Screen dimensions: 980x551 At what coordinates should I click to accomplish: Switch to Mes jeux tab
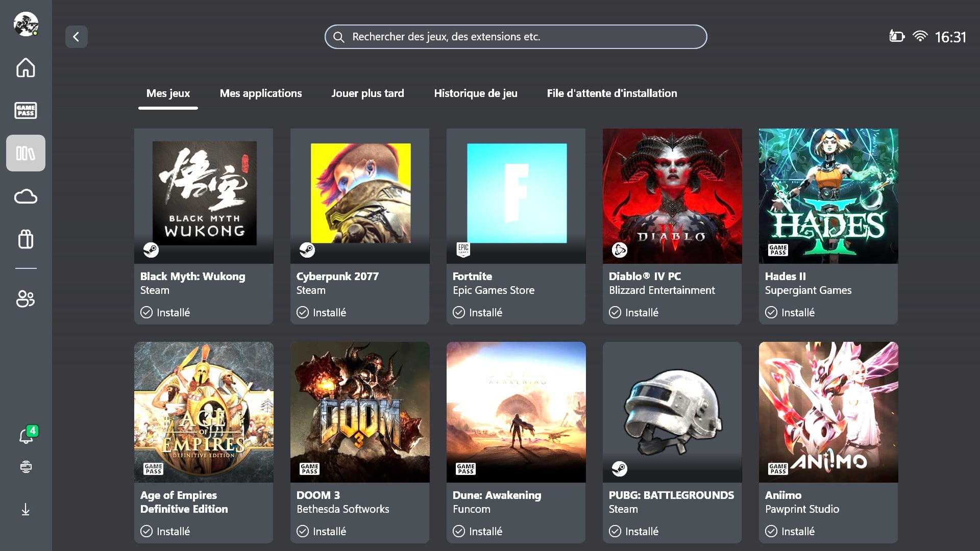point(168,93)
